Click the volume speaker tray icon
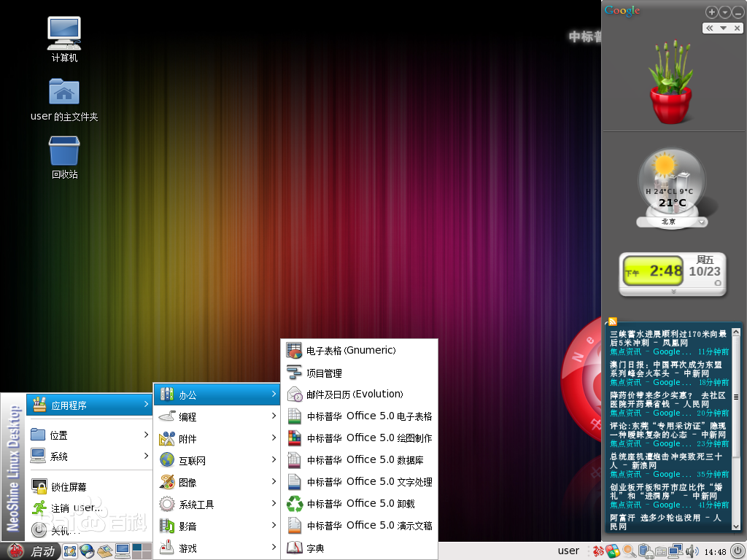The image size is (747, 560). (x=692, y=551)
